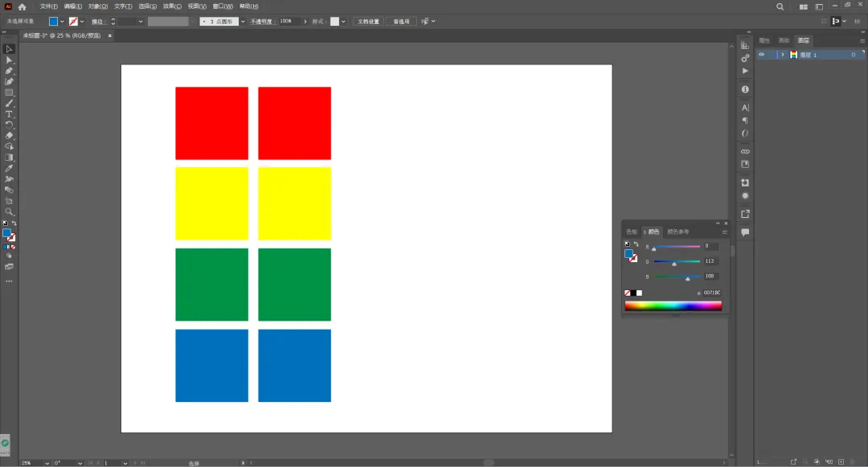Select the bottom-right blue square
Image resolution: width=868 pixels, height=467 pixels.
click(294, 366)
